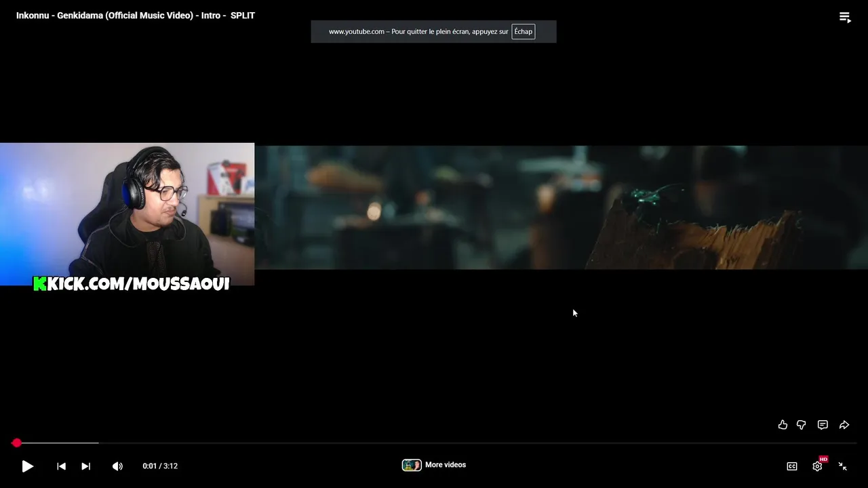Go to the previous video

coord(61,466)
